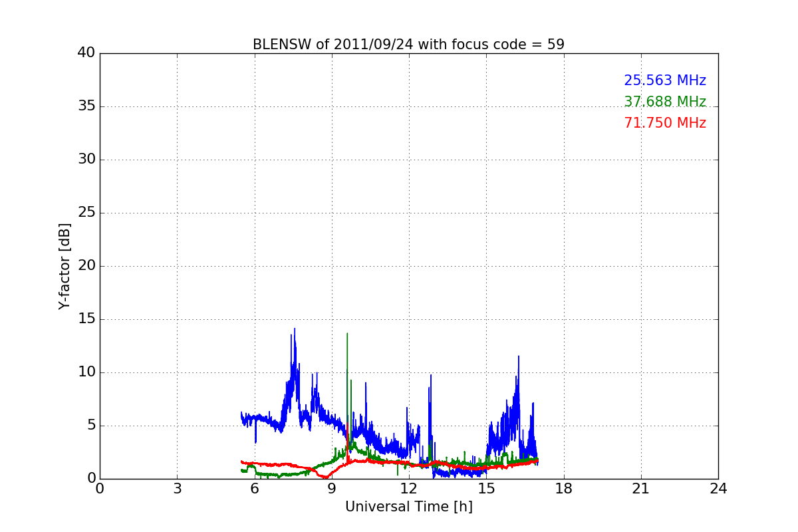Click the blue peak just after 16 hours
Image resolution: width=798 pixels, height=532 pixels.
tap(519, 358)
